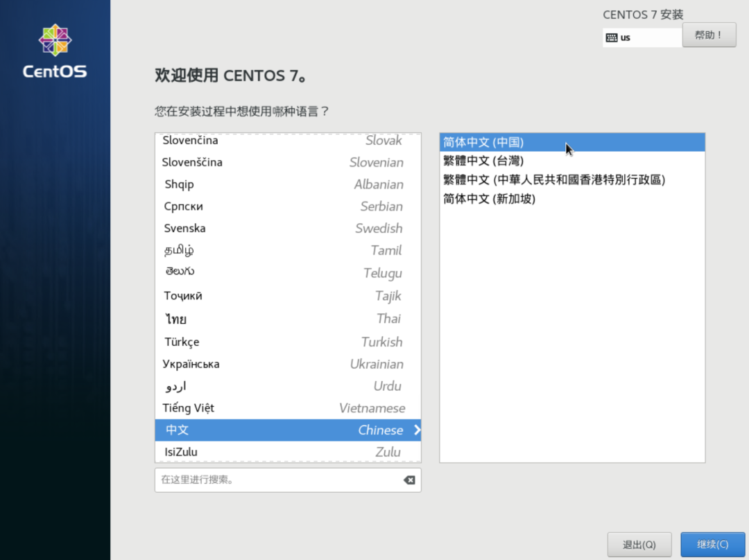Select Slovenščina Slovenian language row

(x=288, y=162)
